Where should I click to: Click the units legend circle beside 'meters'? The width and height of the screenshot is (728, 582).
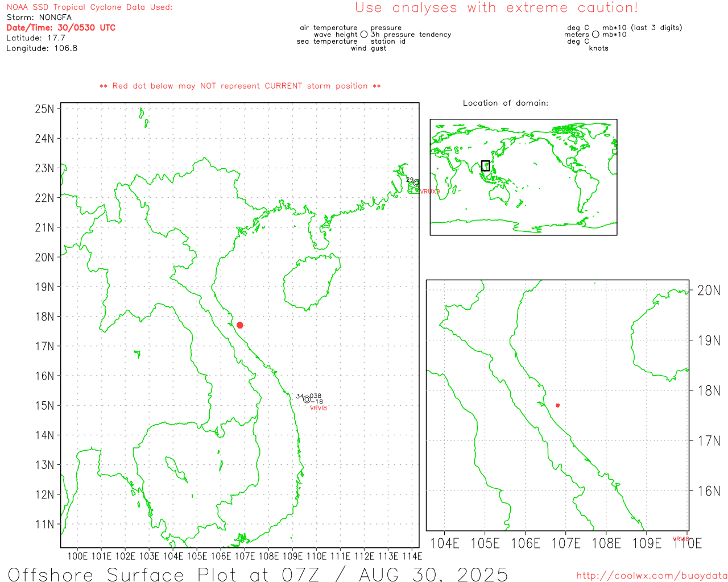(x=595, y=34)
